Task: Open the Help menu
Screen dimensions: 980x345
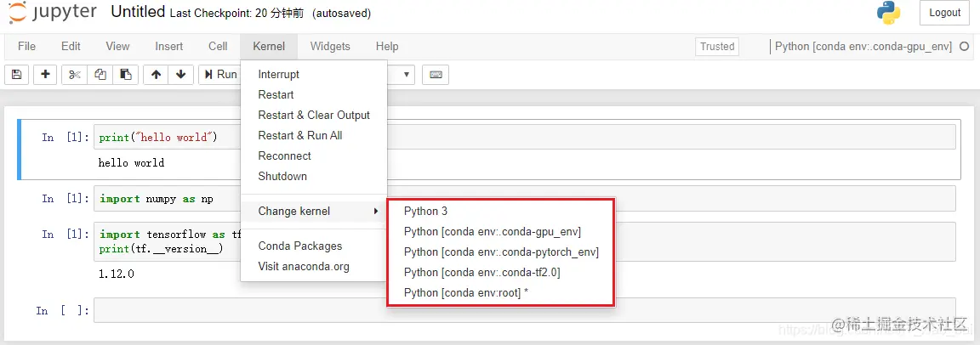Action: tap(387, 46)
